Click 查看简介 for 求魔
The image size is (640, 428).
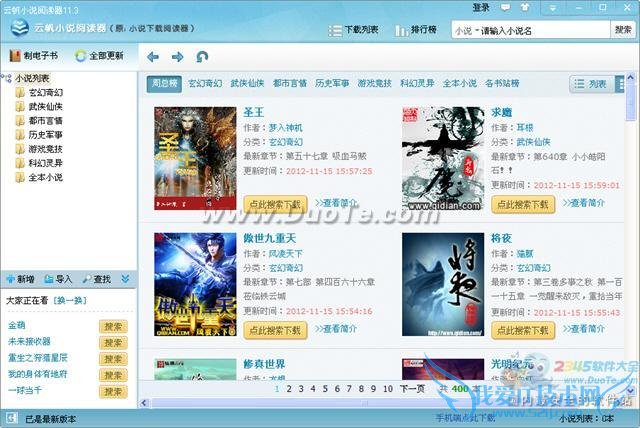584,203
